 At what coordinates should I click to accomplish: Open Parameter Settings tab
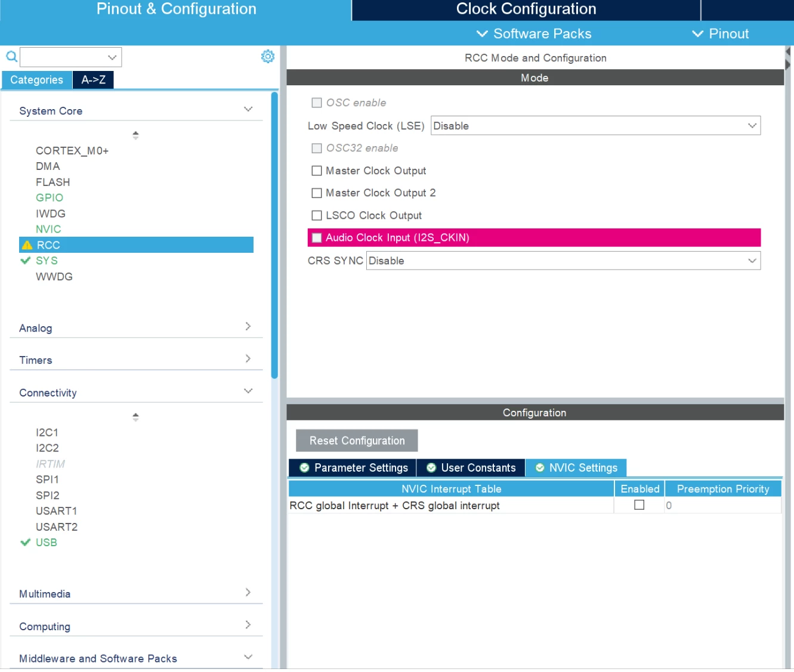point(353,468)
